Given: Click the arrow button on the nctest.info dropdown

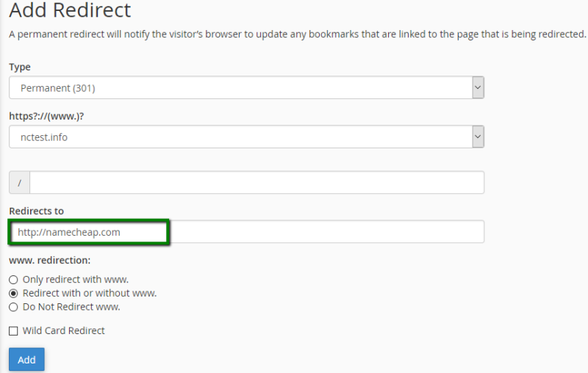Looking at the screenshot, I should (478, 137).
